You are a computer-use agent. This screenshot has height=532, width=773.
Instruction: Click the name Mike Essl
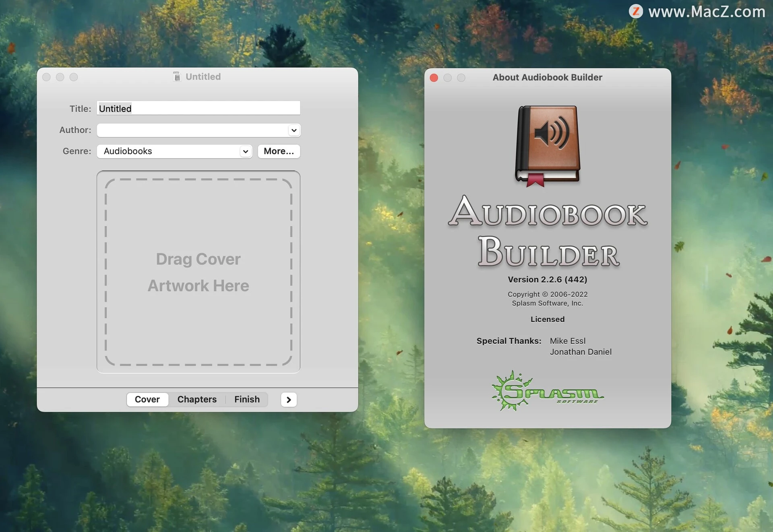pos(568,341)
